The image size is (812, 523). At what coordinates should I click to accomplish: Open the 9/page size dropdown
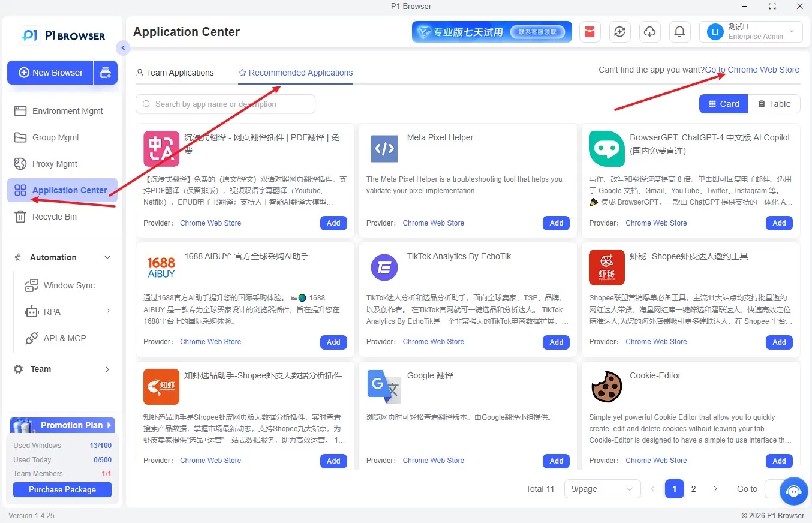click(x=602, y=489)
